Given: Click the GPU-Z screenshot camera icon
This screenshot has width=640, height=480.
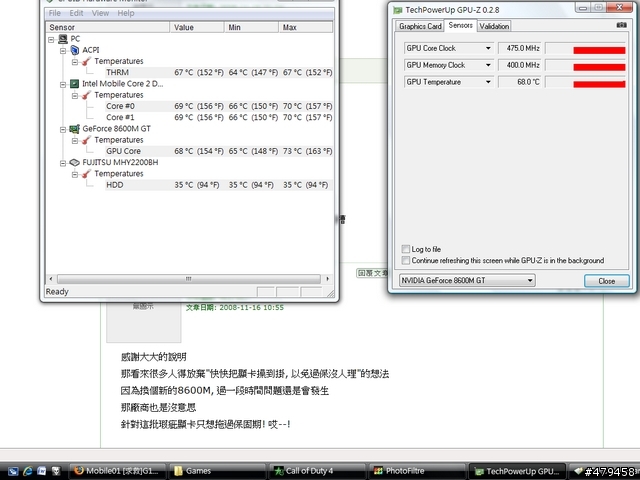Looking at the screenshot, I should [621, 25].
